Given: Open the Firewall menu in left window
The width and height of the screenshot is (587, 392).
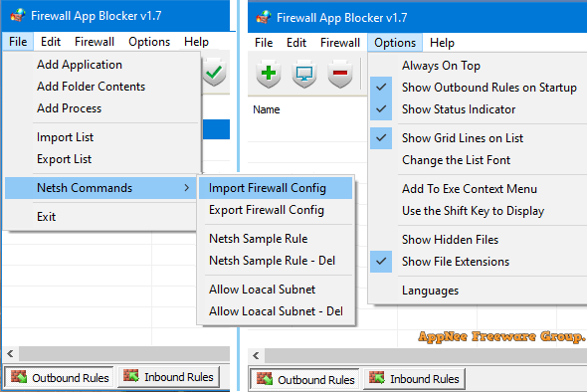Looking at the screenshot, I should point(95,42).
